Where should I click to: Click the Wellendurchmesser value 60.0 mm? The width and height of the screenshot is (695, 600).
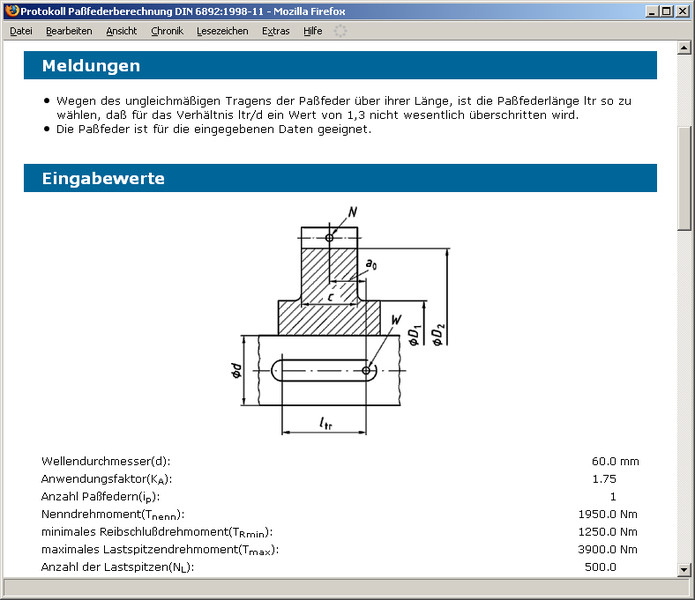(x=615, y=461)
